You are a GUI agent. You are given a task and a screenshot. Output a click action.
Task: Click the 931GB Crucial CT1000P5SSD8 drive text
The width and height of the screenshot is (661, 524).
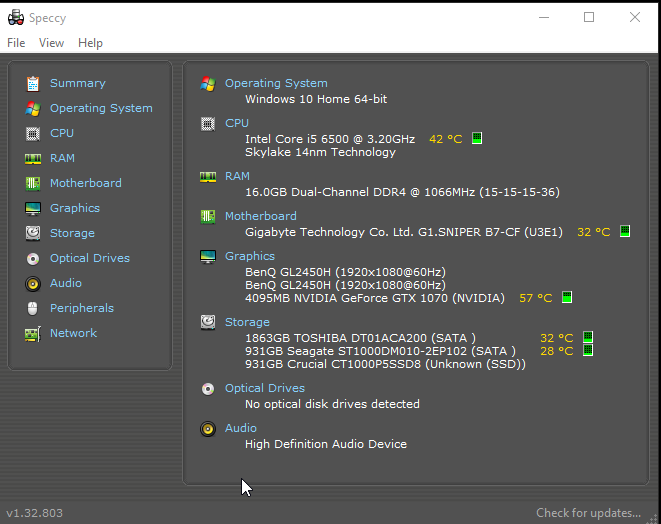pos(385,364)
